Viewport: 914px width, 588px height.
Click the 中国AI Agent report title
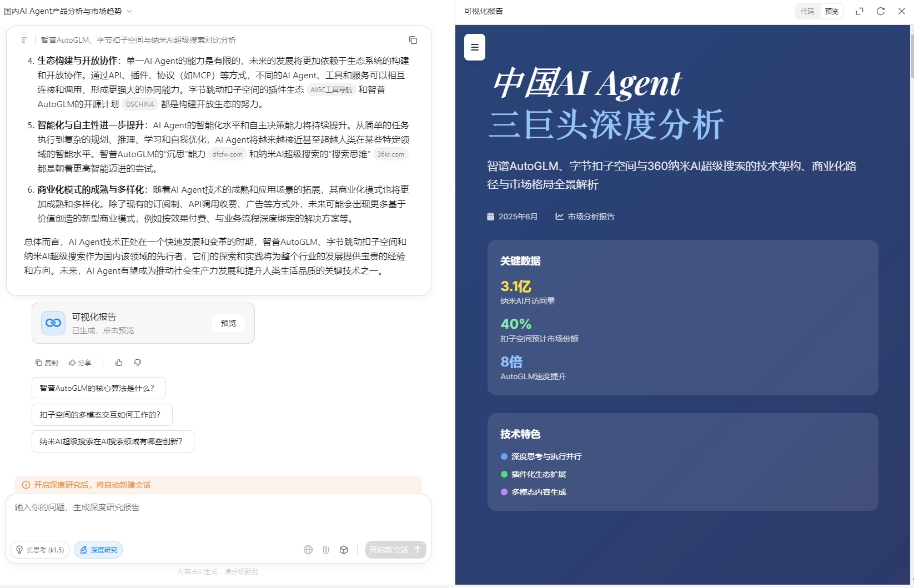(586, 84)
